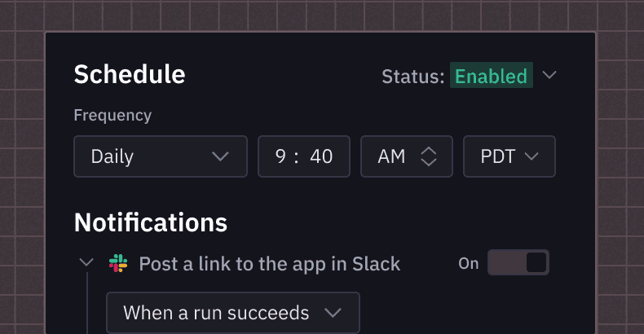Click the Schedule heading

[x=130, y=74]
